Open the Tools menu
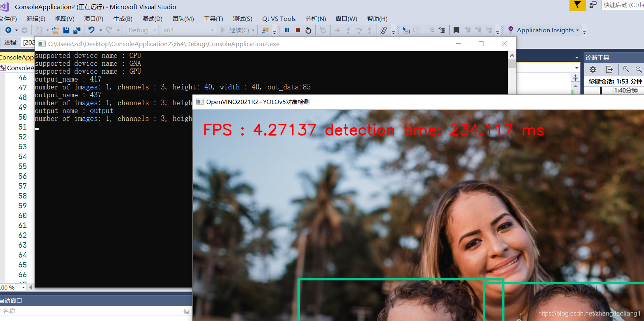The height and width of the screenshot is (321, 644). click(213, 19)
